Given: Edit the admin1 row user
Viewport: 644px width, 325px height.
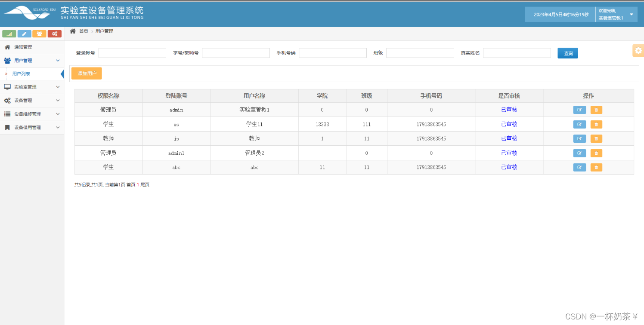Looking at the screenshot, I should click(x=579, y=153).
